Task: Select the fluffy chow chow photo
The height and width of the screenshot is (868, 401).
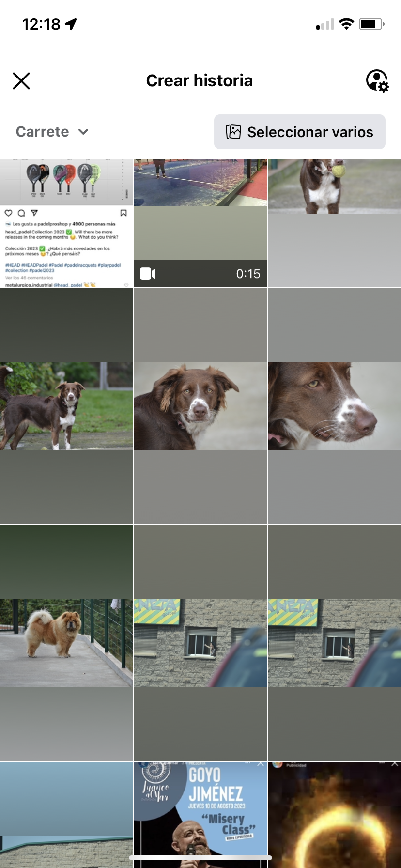Action: coord(66,642)
